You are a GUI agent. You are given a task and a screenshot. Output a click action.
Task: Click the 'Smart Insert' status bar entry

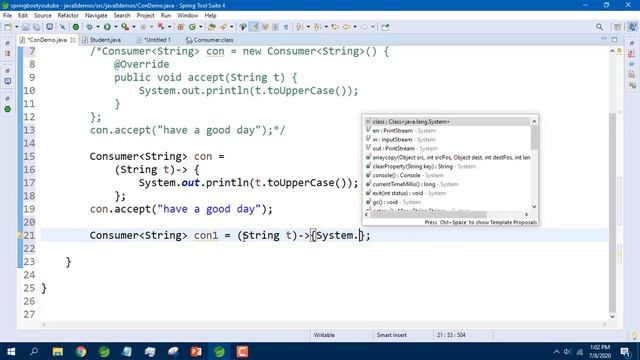(x=391, y=335)
